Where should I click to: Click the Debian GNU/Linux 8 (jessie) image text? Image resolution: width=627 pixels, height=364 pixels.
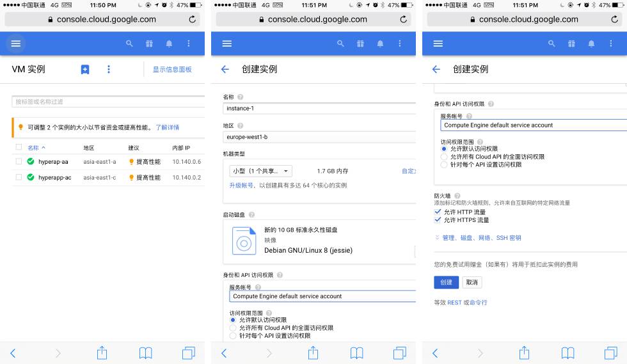[x=308, y=250]
